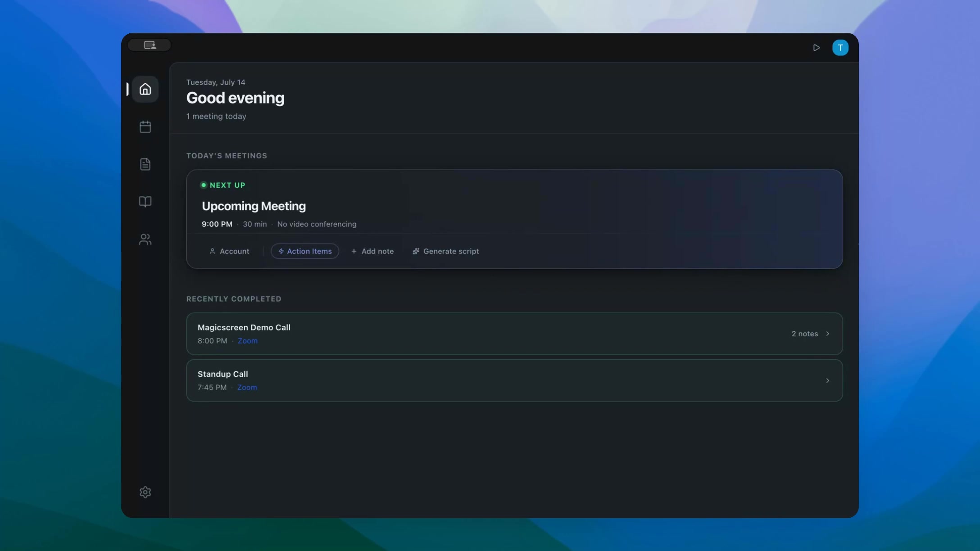Open the Home view in sidebar
This screenshot has width=980, height=551.
coord(145,89)
